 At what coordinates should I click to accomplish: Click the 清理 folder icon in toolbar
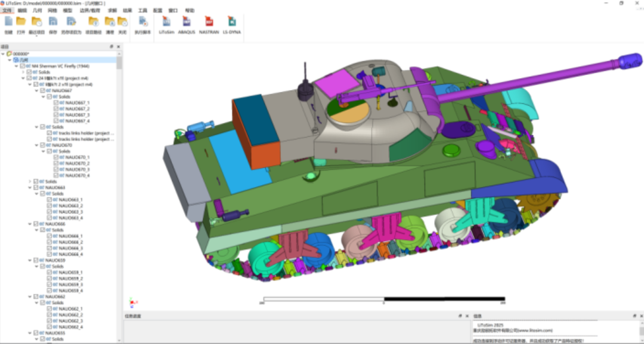pos(110,21)
